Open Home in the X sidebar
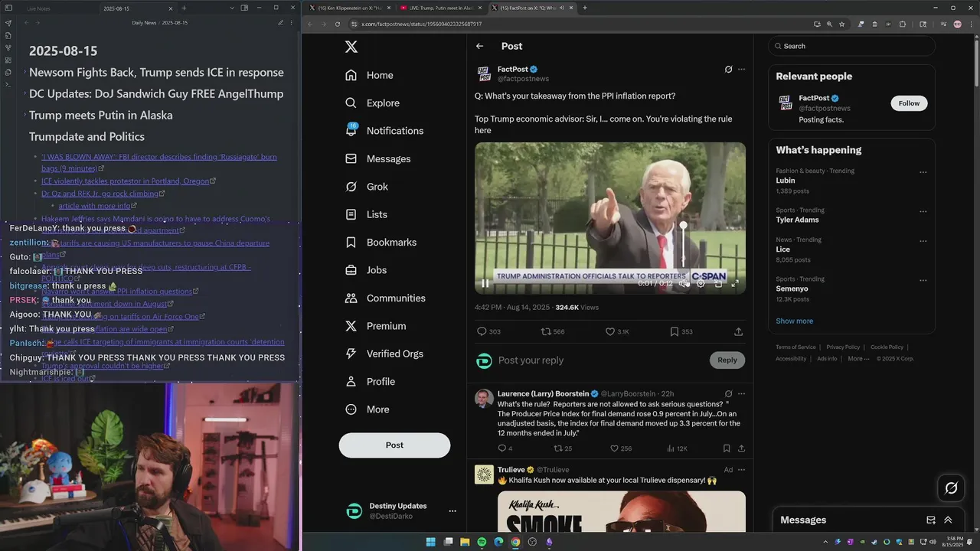This screenshot has height=551, width=980. (370, 75)
